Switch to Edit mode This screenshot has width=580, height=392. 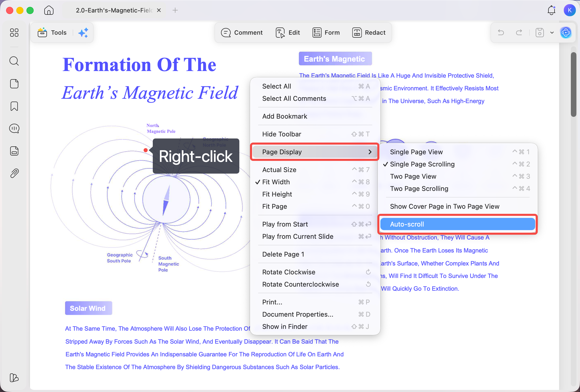tap(288, 33)
